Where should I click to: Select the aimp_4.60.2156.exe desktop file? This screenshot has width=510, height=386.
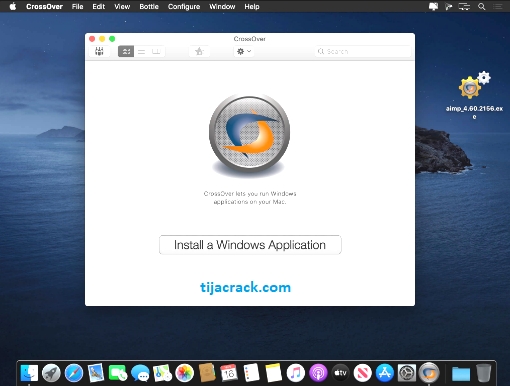pyautogui.click(x=474, y=95)
